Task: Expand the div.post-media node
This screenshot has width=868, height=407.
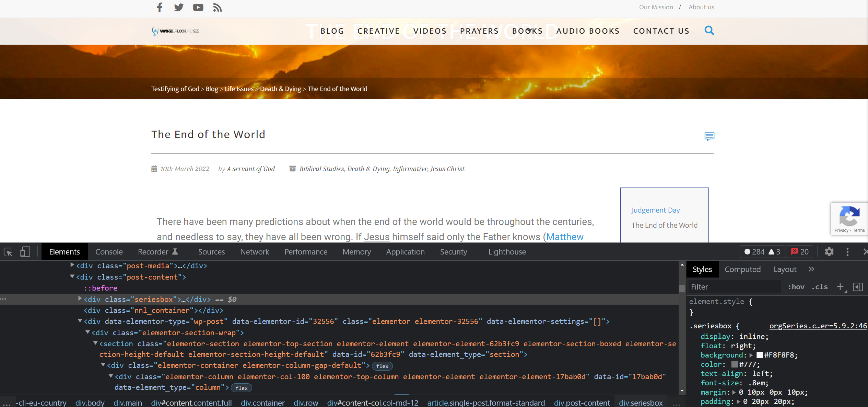Action: click(x=72, y=265)
